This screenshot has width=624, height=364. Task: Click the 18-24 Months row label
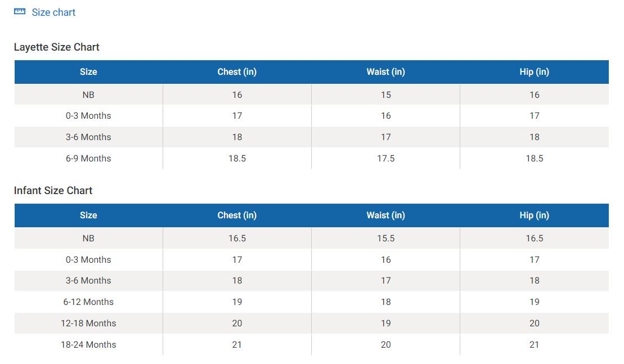pos(88,345)
